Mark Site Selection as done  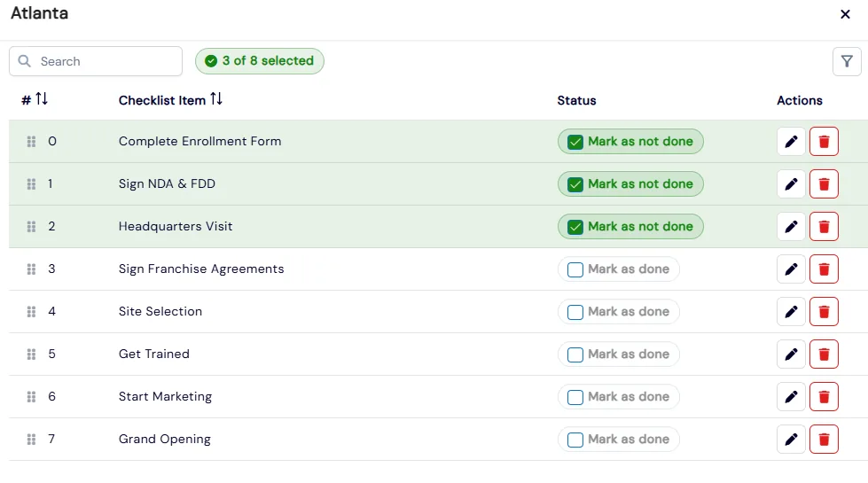pos(618,312)
